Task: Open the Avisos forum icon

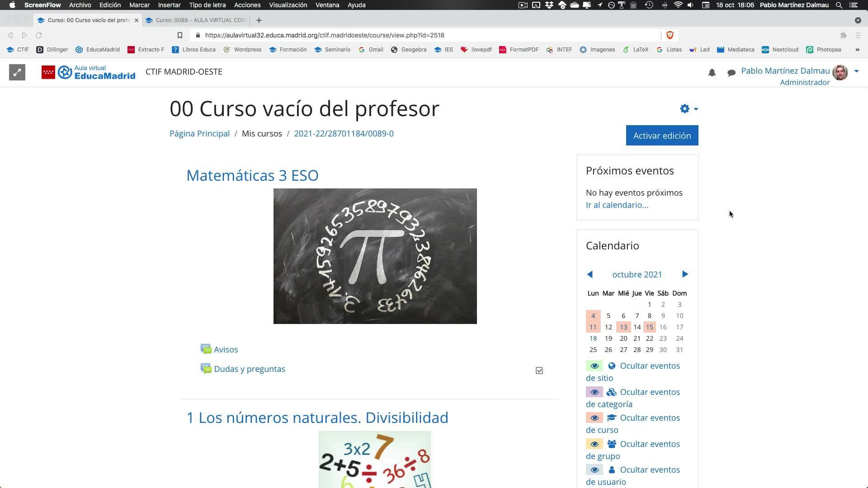Action: pyautogui.click(x=206, y=349)
